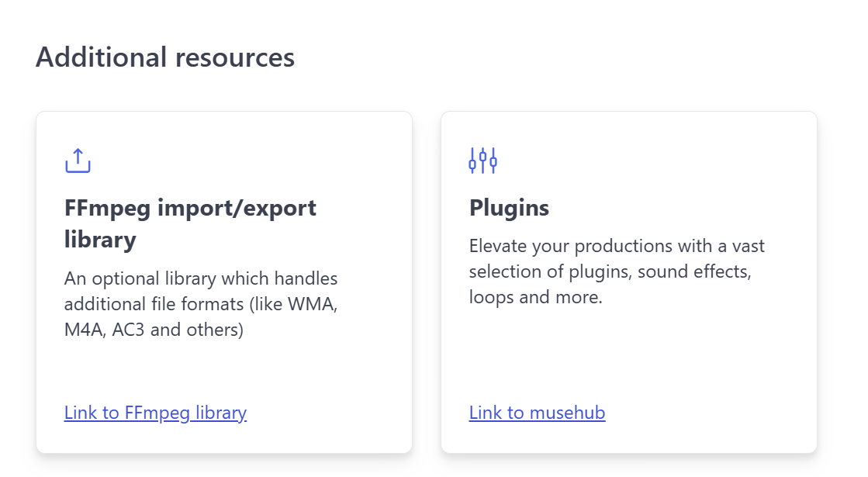Click the mixer sliders icon above Plugins

click(x=482, y=161)
